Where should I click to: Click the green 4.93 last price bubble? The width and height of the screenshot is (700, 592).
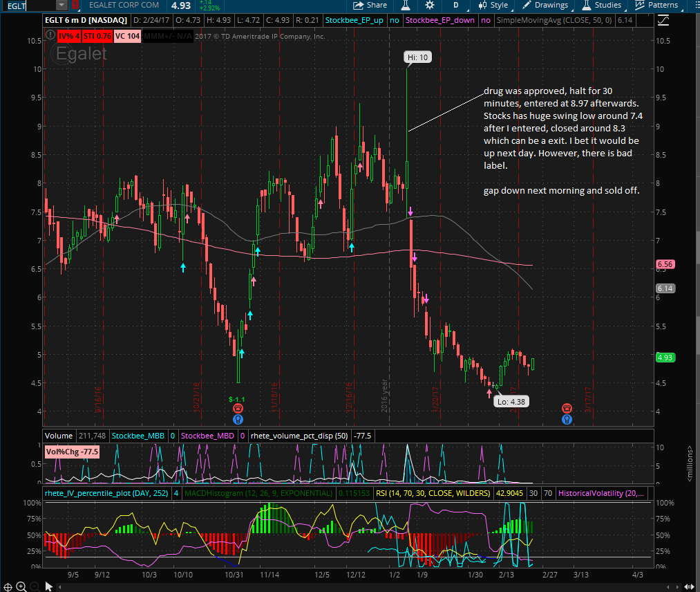pyautogui.click(x=665, y=358)
